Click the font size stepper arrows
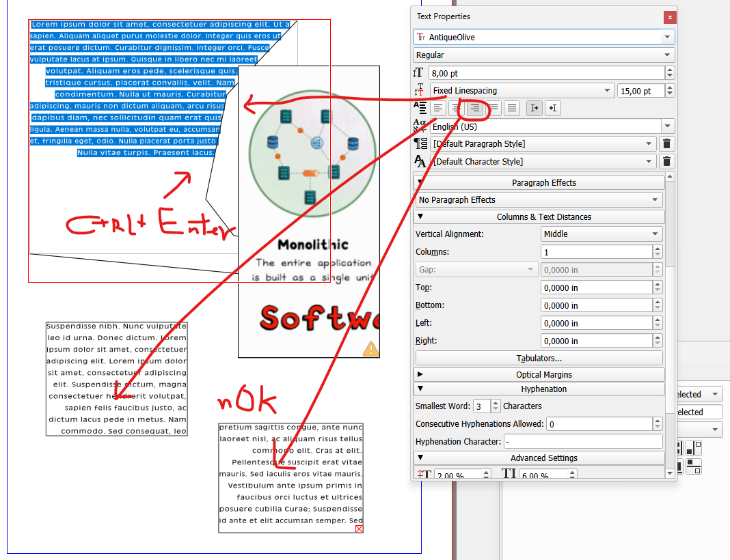Image resolution: width=730 pixels, height=560 pixels. (670, 73)
